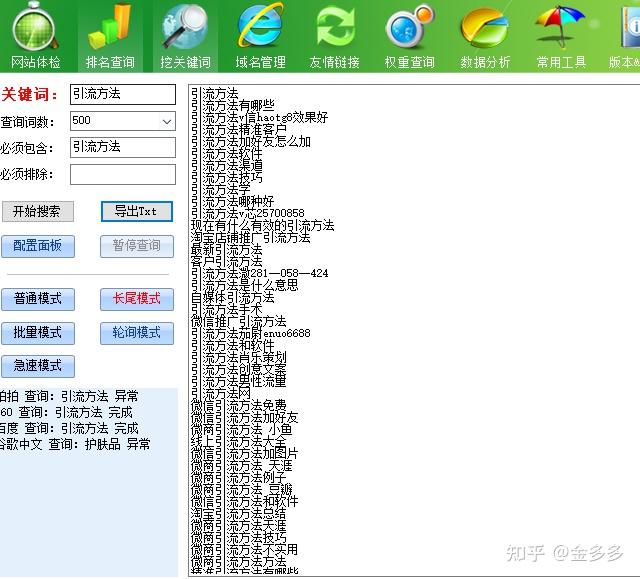Switch to 长尾模式 long-tail mode
The image size is (640, 579).
[137, 299]
